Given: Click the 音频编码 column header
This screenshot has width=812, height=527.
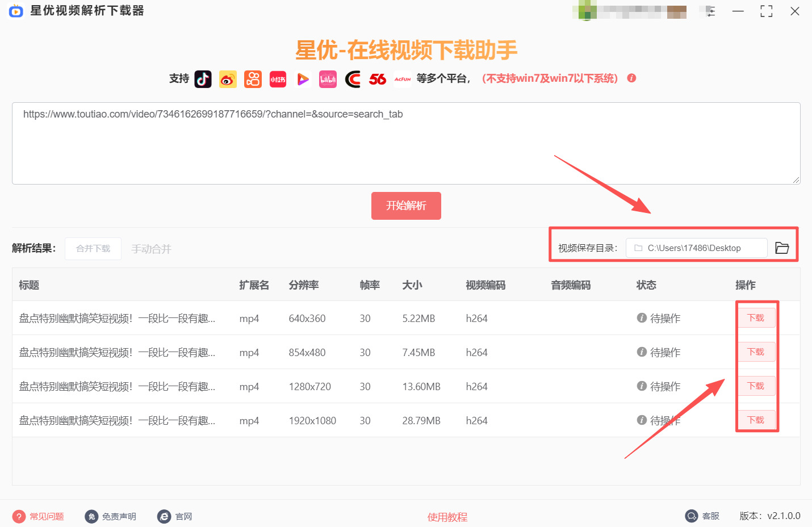Looking at the screenshot, I should (571, 285).
